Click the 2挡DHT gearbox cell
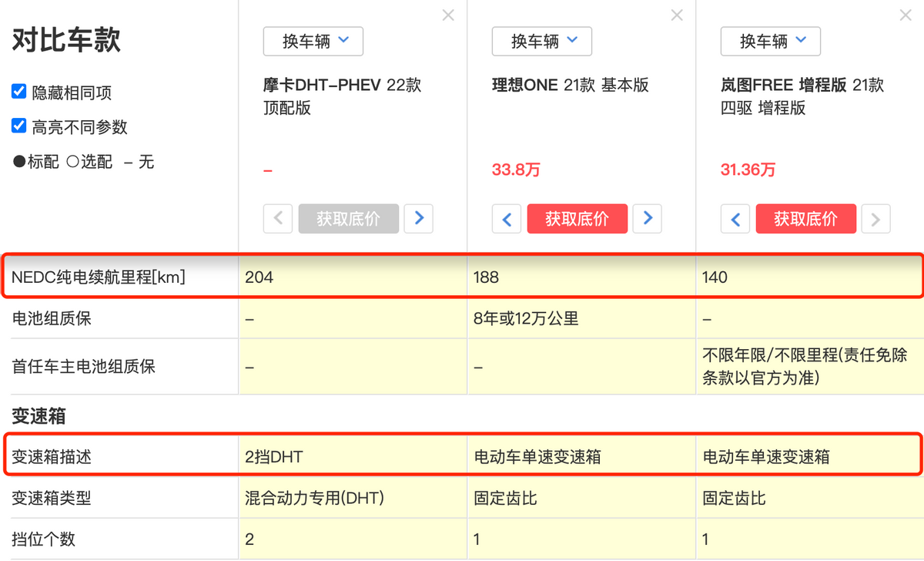The image size is (924, 561). tap(274, 457)
